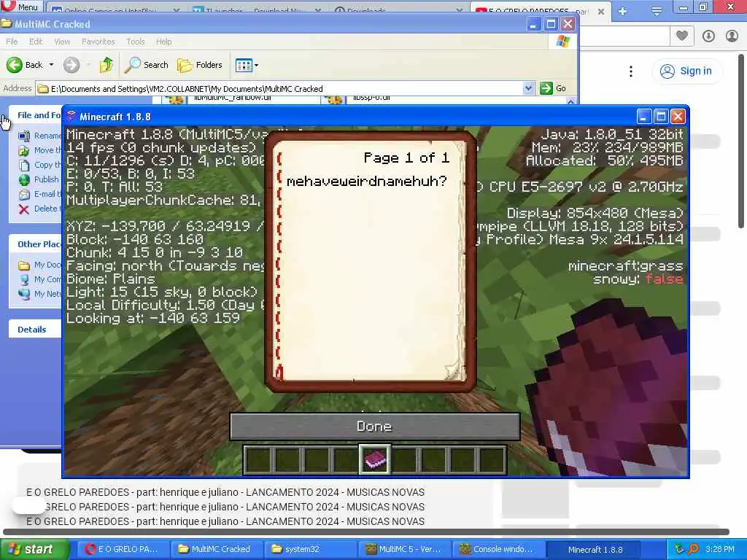
Task: Click Back arrow in MultiMC Cracked explorer
Action: [25, 65]
